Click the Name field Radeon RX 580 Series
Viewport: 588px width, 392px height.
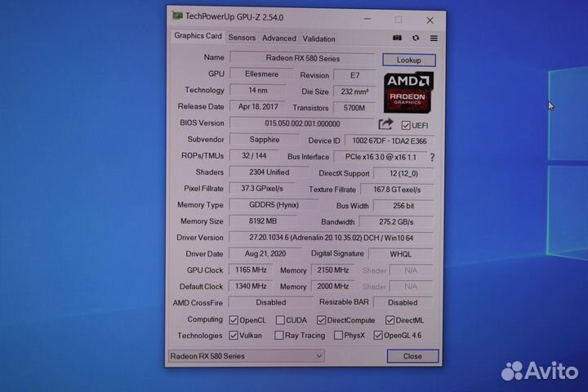tap(302, 59)
